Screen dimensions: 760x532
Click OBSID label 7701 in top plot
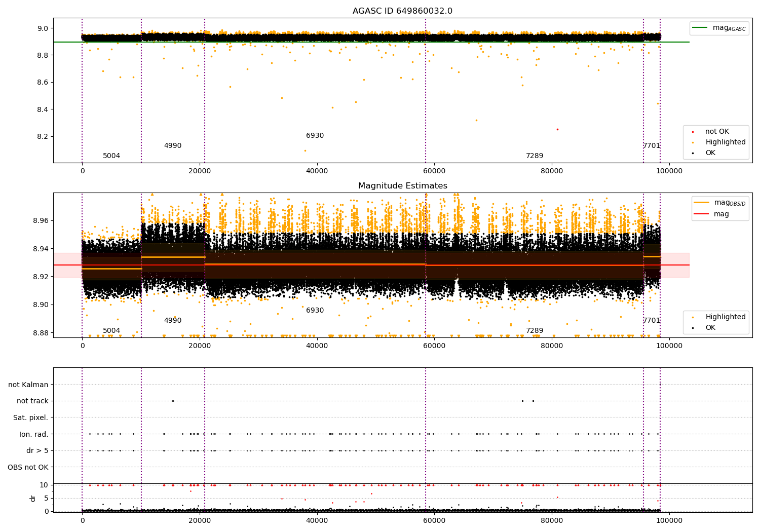tap(652, 146)
